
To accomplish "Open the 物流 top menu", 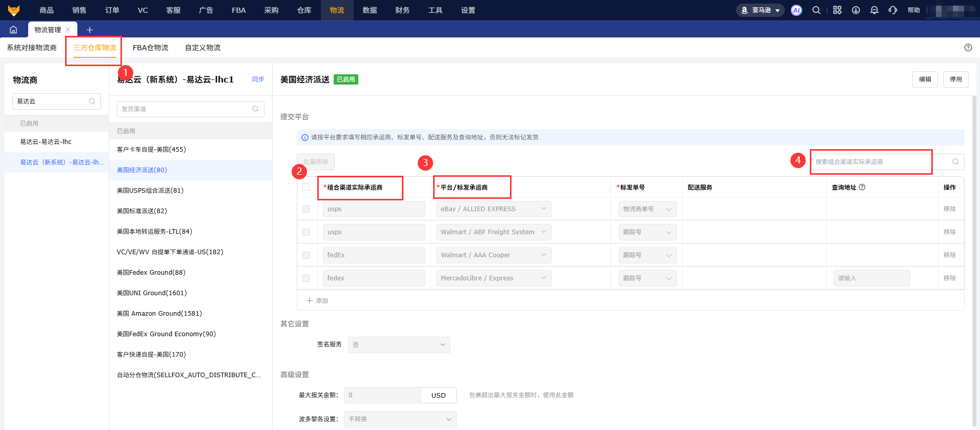I will click(337, 10).
